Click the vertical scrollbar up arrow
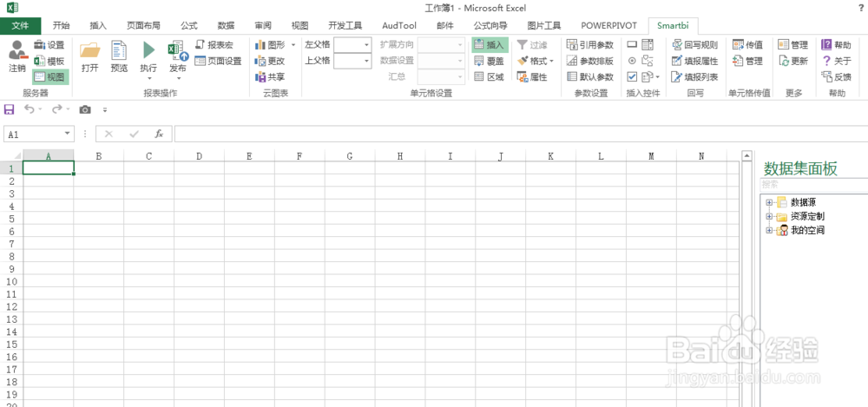 coord(746,157)
